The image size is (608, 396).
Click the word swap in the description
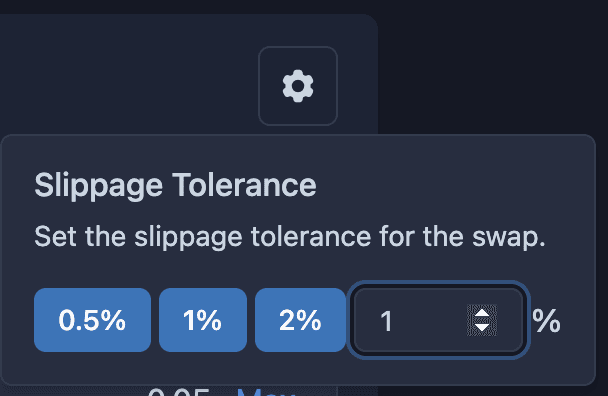509,237
